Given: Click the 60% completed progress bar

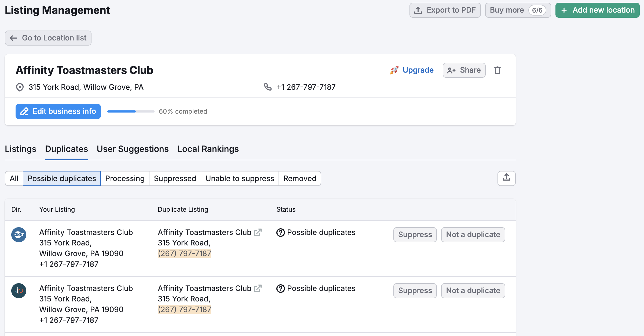Looking at the screenshot, I should click(131, 111).
